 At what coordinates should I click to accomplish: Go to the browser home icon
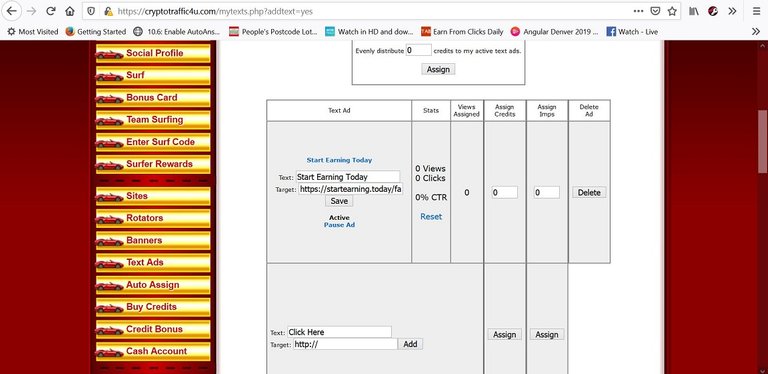click(x=70, y=11)
